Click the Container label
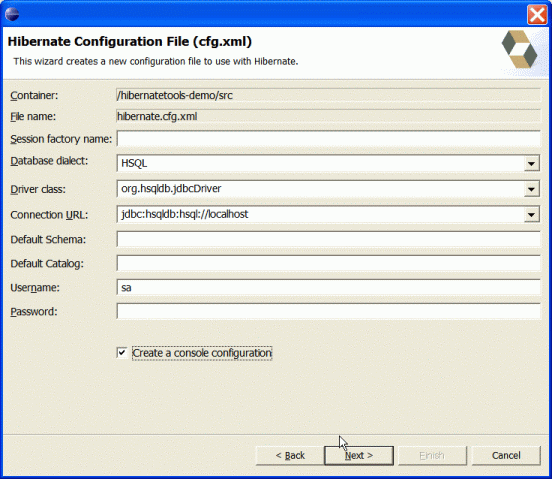The height and width of the screenshot is (479, 552). click(34, 96)
